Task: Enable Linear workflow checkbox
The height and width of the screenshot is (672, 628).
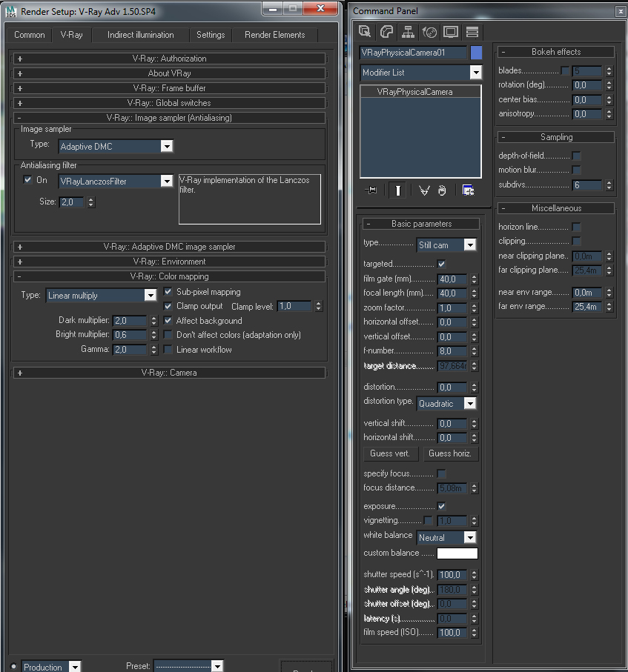Action: coord(168,349)
